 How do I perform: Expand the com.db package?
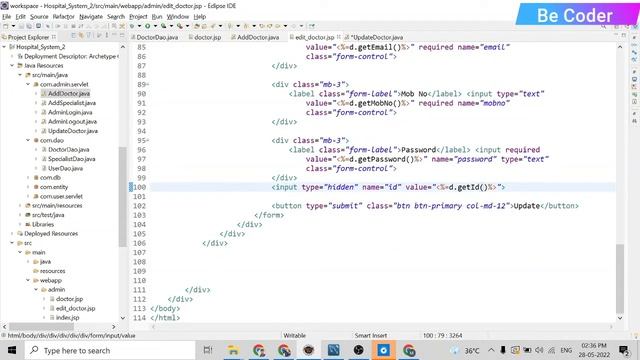pos(28,178)
